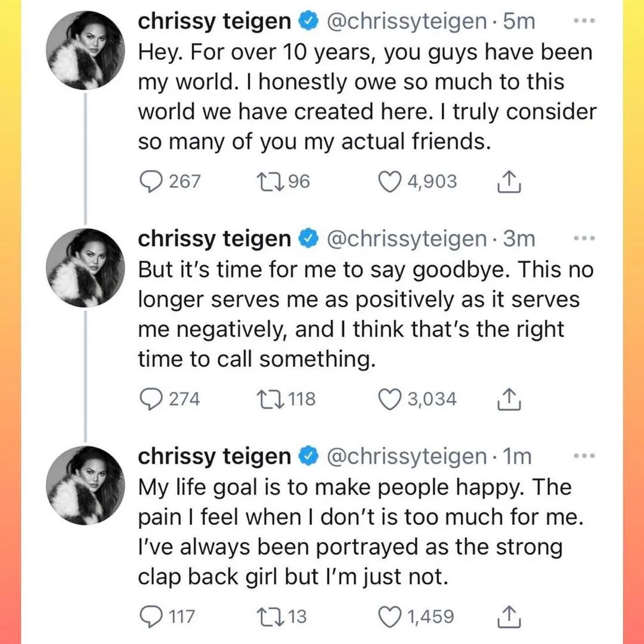Reply to the tweet with 267 comments

[151, 181]
